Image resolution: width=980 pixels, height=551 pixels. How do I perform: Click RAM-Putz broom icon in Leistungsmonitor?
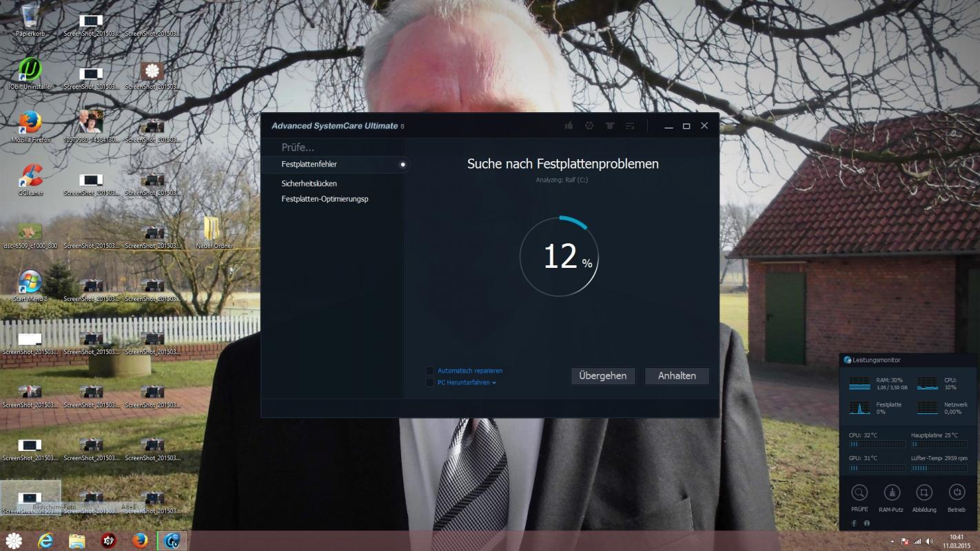[x=892, y=492]
